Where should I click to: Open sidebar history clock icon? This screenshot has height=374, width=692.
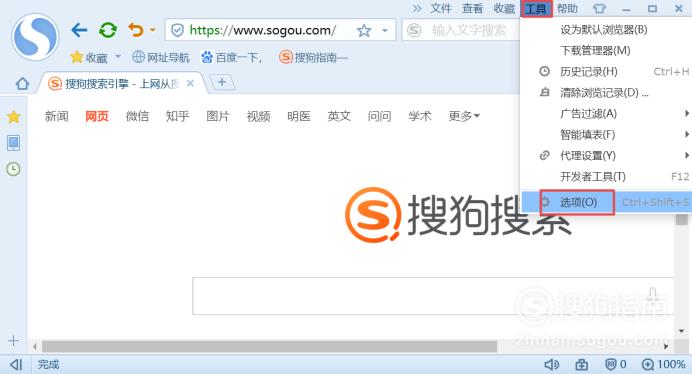[x=14, y=169]
